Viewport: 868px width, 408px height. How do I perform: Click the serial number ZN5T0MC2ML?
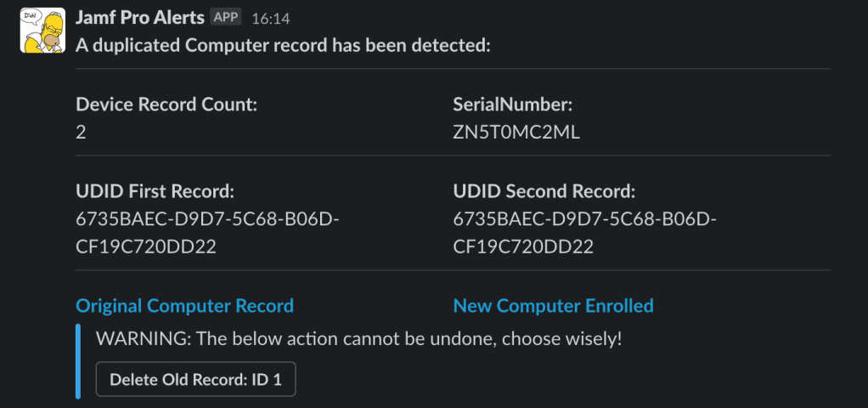pyautogui.click(x=516, y=132)
